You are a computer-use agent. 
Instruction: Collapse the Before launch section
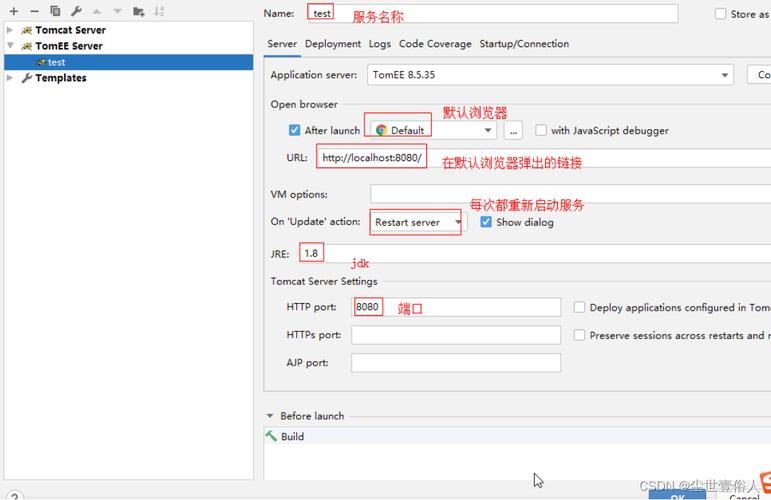click(x=269, y=416)
